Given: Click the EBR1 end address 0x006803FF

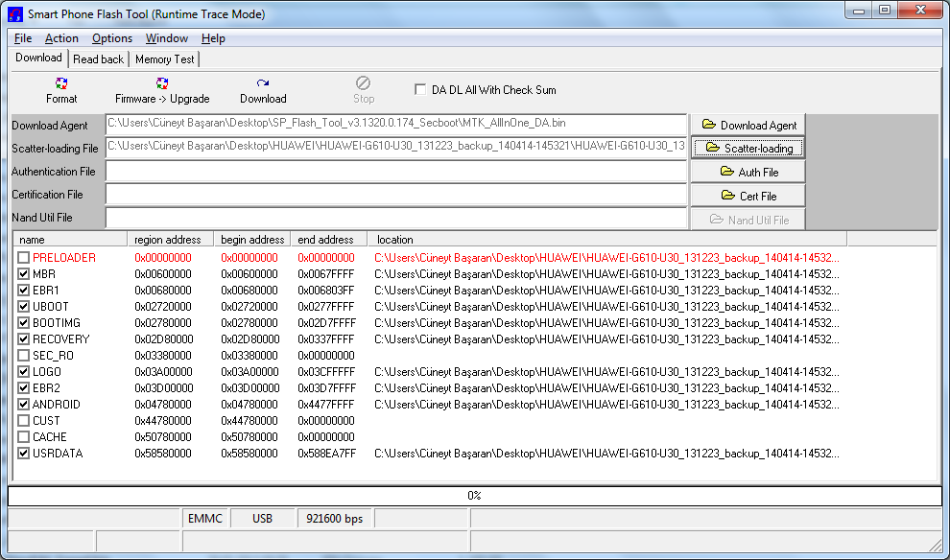Looking at the screenshot, I should (x=326, y=291).
